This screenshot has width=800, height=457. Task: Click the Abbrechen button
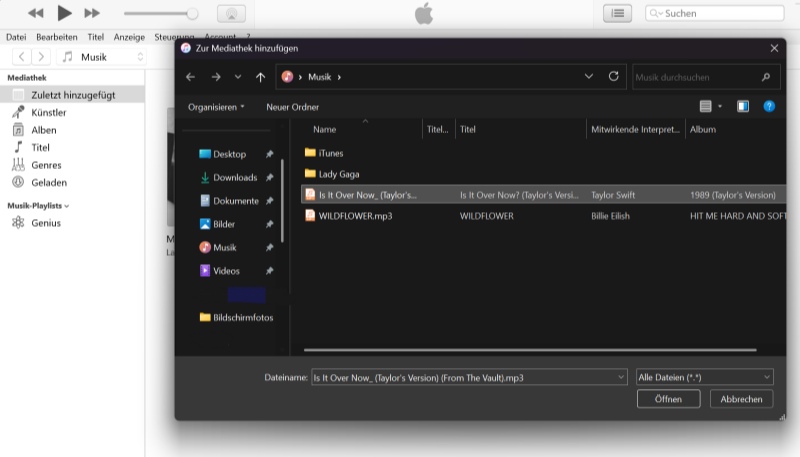(741, 399)
